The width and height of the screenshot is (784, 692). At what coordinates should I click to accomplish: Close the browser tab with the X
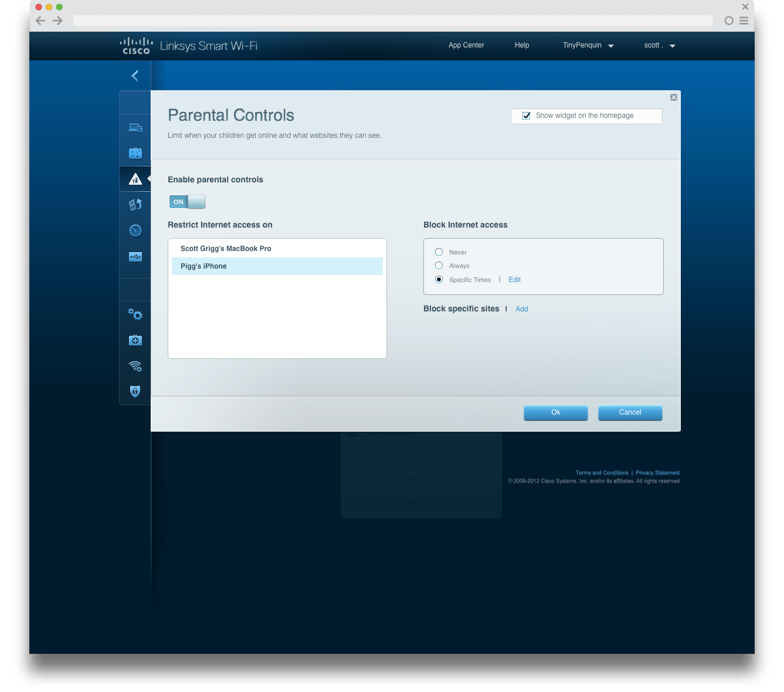click(745, 6)
